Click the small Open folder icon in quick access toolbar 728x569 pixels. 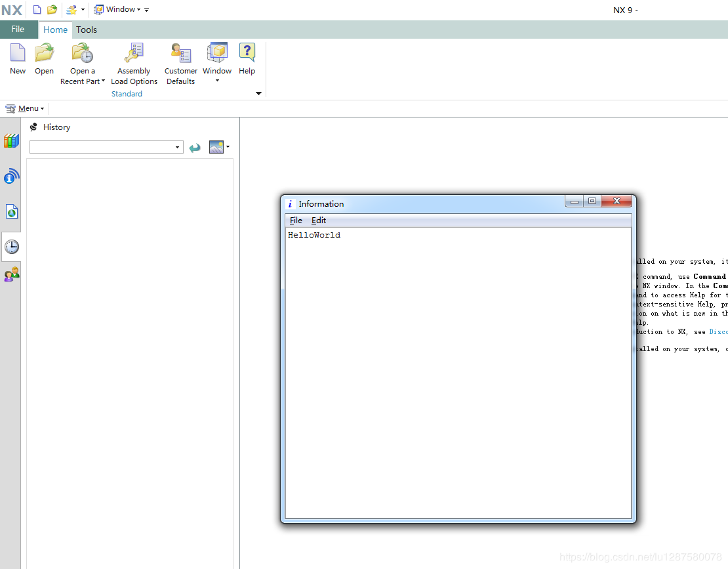52,10
